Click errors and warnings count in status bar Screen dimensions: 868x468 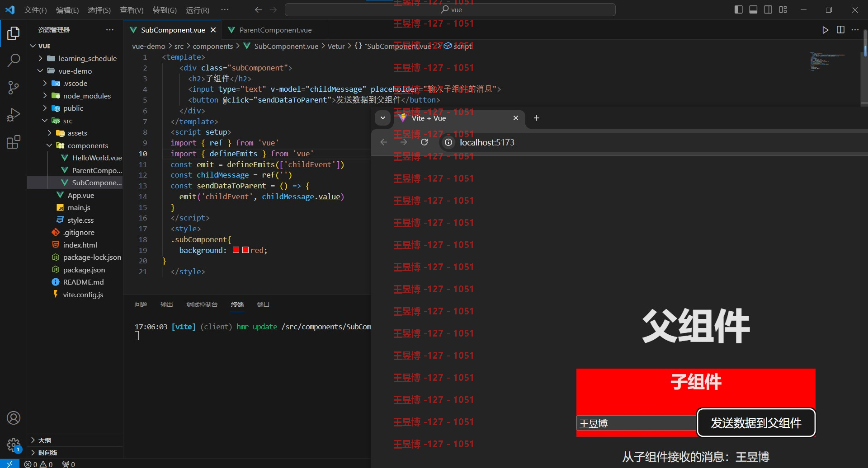(38, 464)
